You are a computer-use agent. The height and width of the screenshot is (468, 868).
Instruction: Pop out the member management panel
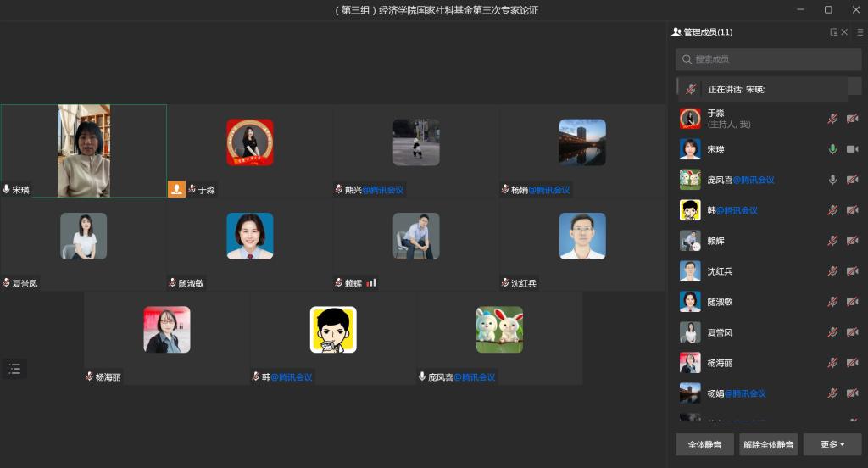pyautogui.click(x=833, y=32)
